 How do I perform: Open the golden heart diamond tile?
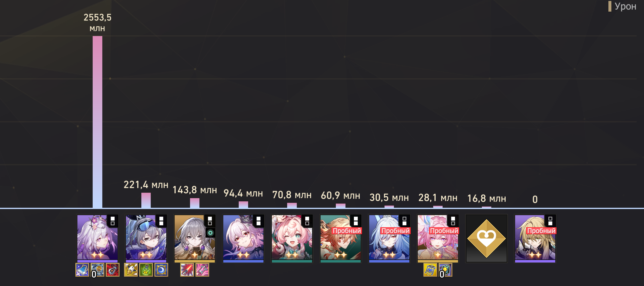[487, 238]
